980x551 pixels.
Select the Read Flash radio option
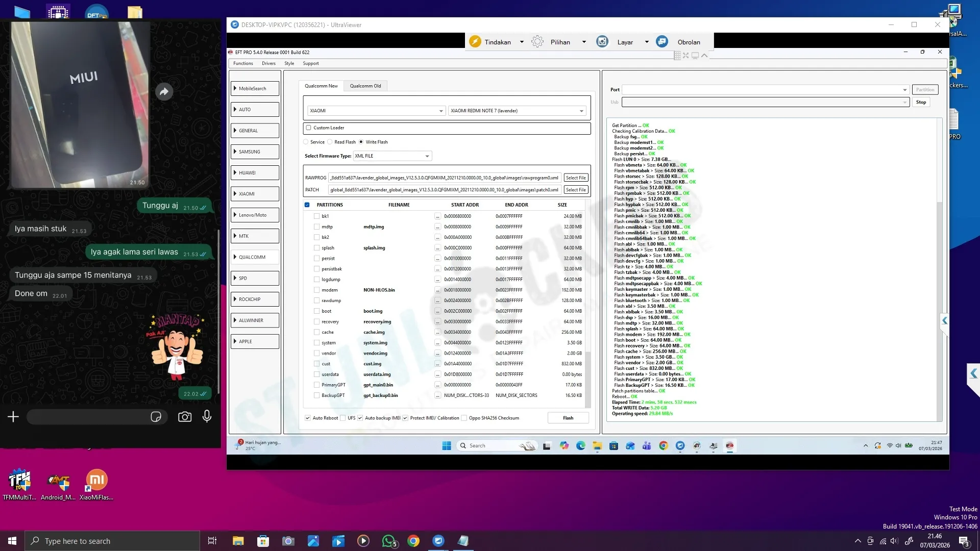pyautogui.click(x=330, y=142)
